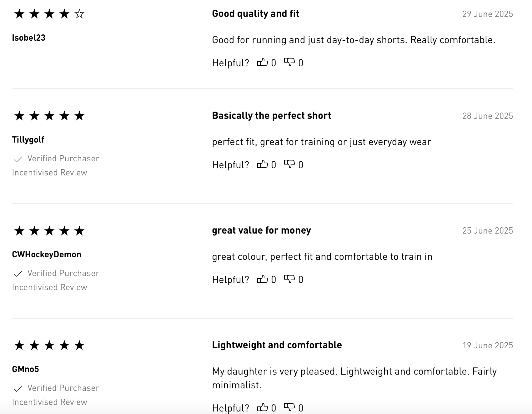The image size is (532, 414).
Task: Click the 'Good quality and fit' review title
Action: (255, 14)
